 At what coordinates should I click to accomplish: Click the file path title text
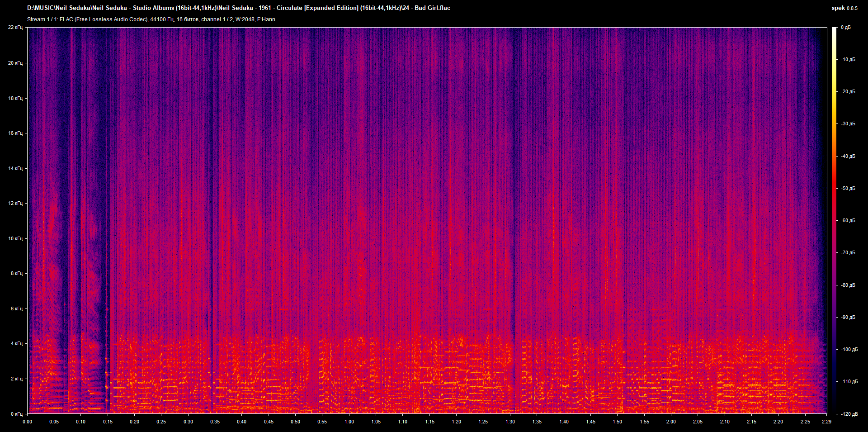click(x=239, y=8)
